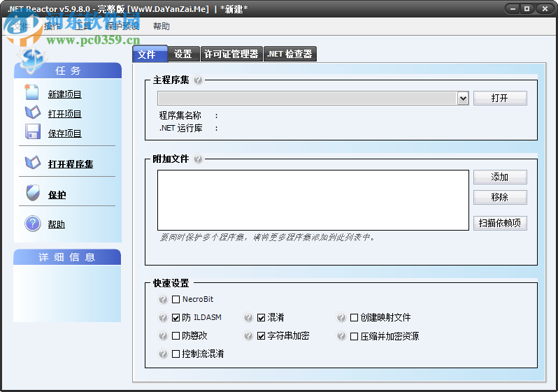Click help icon beside 压缩并加密资源 option
This screenshot has width=558, height=392.
pos(341,336)
